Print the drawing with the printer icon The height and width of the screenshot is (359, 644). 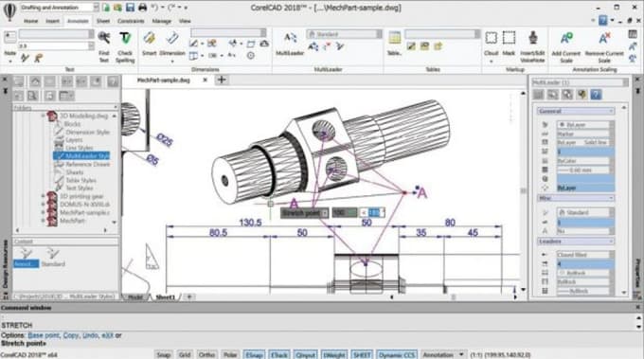coord(142,8)
